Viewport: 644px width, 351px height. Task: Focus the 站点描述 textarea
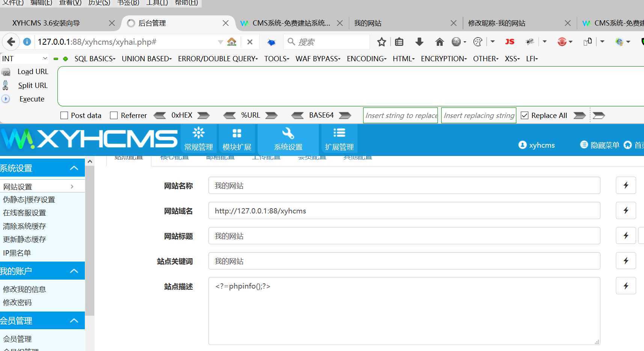(x=404, y=311)
